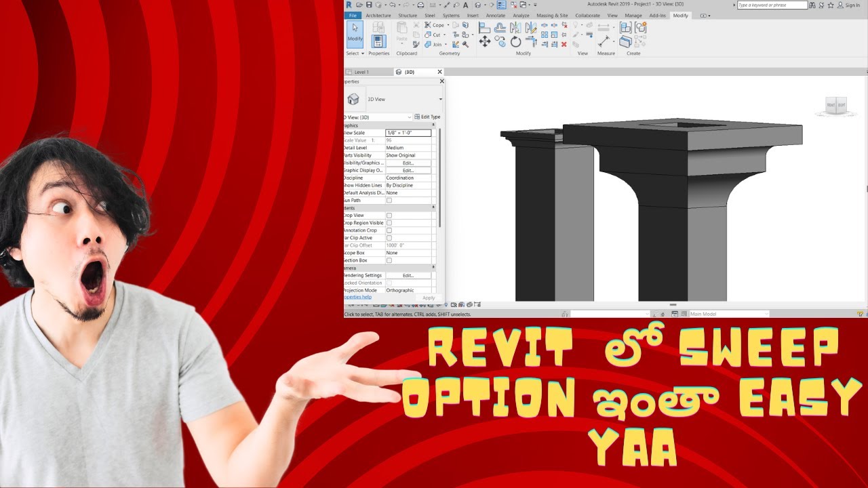
Task: Expand the Select panel dropdown
Action: point(355,54)
